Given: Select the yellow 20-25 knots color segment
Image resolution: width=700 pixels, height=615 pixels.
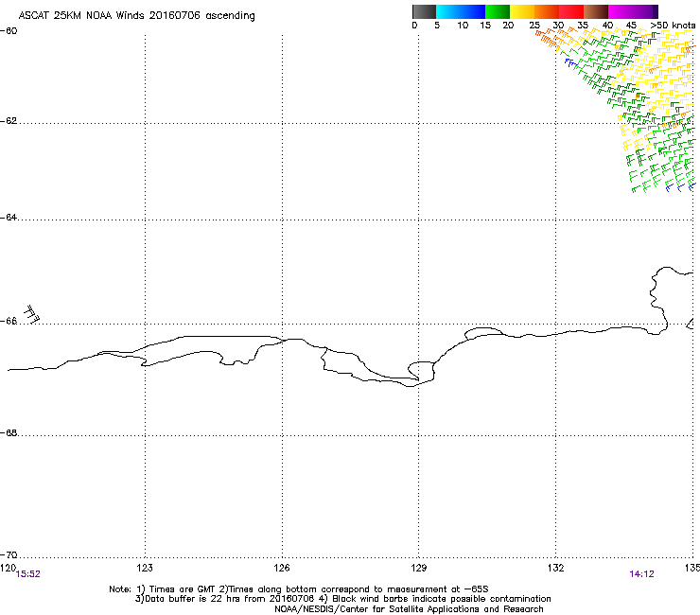Looking at the screenshot, I should (x=522, y=11).
